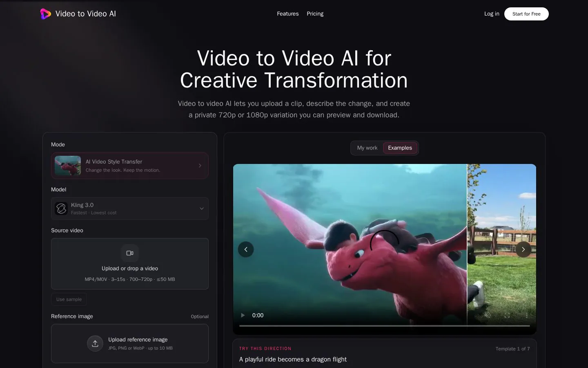This screenshot has height=368, width=588.
Task: Switch to the My work tab
Action: pos(367,148)
